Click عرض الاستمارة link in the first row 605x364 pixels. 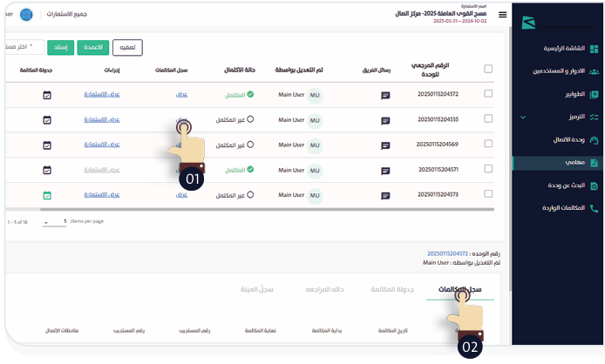102,94
